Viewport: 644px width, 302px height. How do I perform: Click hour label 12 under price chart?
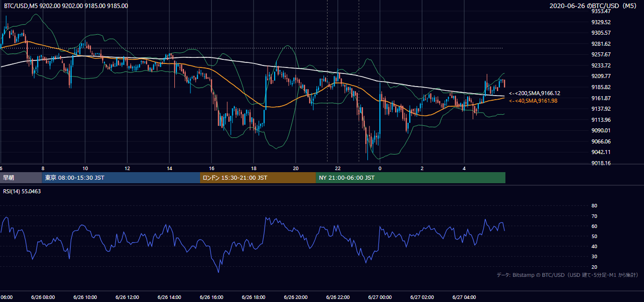127,168
